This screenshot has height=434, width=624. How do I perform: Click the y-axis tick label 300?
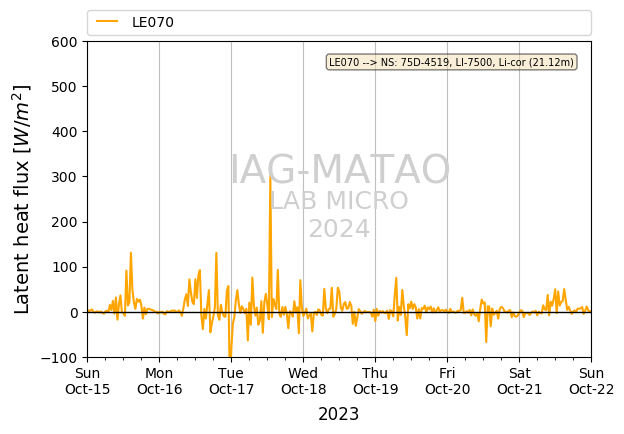tap(64, 177)
